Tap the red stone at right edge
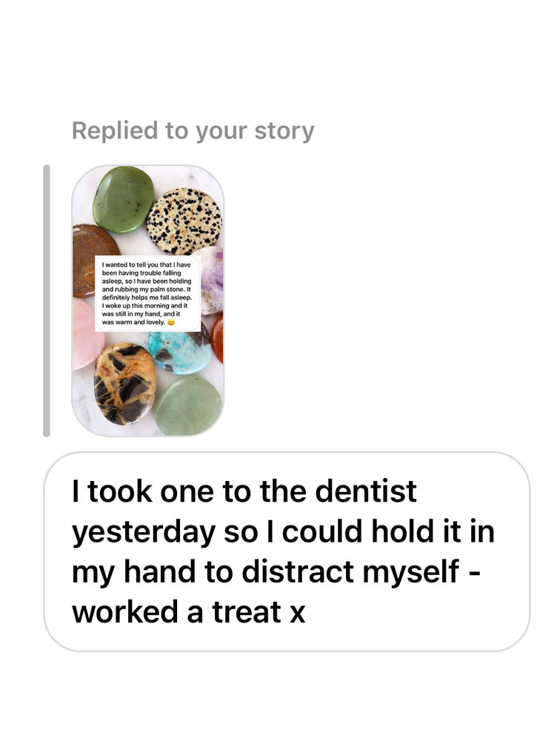This screenshot has width=560, height=747. tap(217, 337)
